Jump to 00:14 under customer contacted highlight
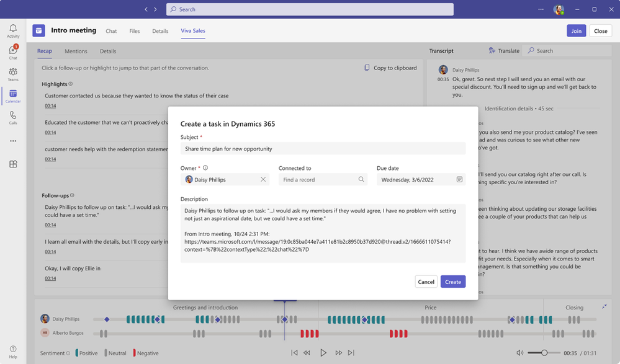This screenshot has width=620, height=364. (50, 105)
